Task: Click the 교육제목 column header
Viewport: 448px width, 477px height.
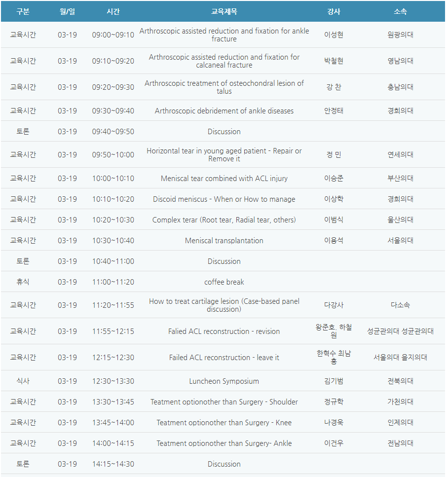Action: coord(224,11)
